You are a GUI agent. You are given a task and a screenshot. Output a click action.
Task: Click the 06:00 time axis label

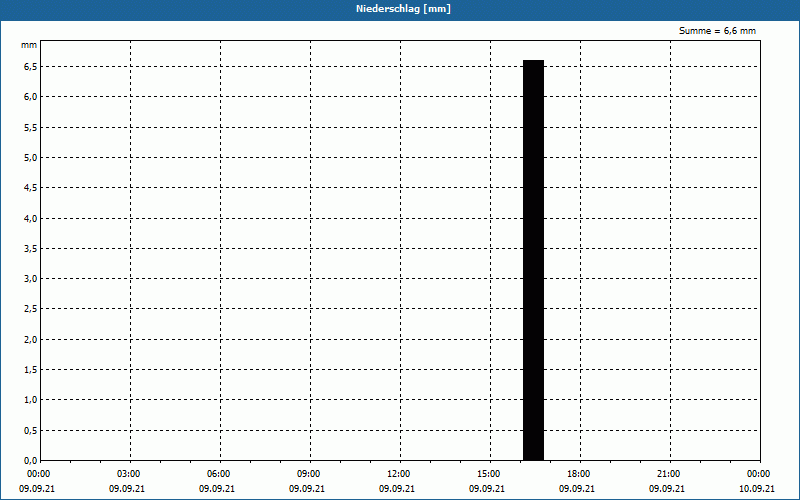pos(218,474)
